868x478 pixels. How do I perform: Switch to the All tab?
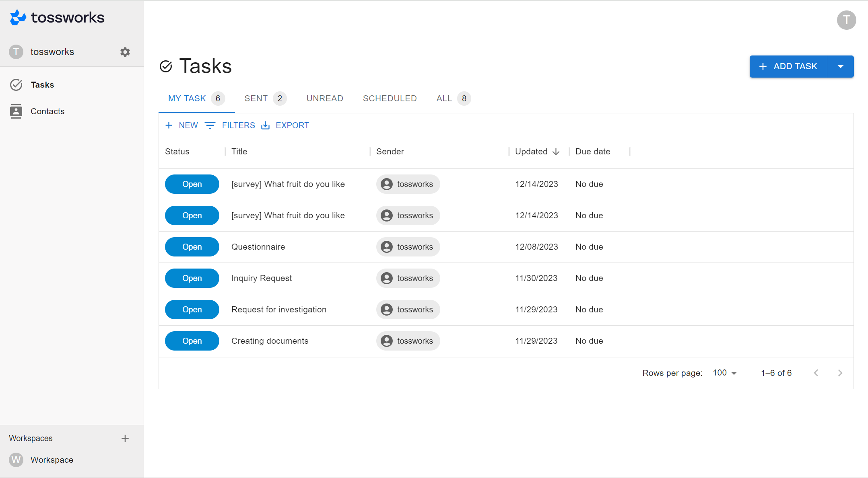[x=444, y=98]
